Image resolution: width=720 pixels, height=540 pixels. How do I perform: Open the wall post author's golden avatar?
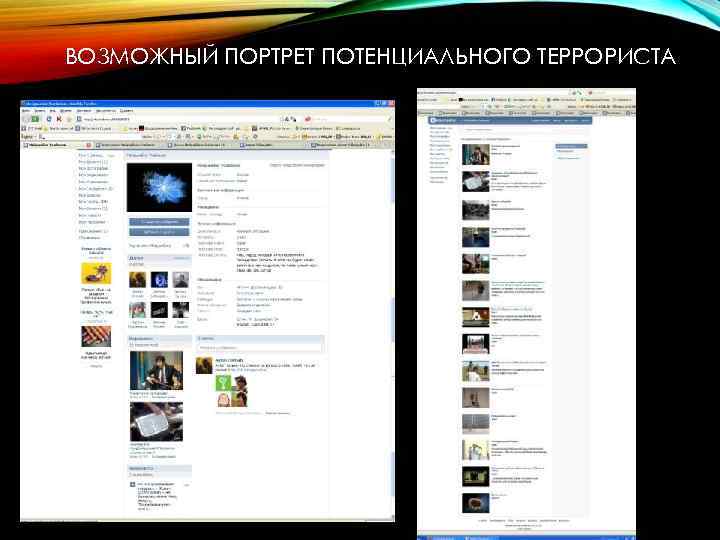click(204, 366)
